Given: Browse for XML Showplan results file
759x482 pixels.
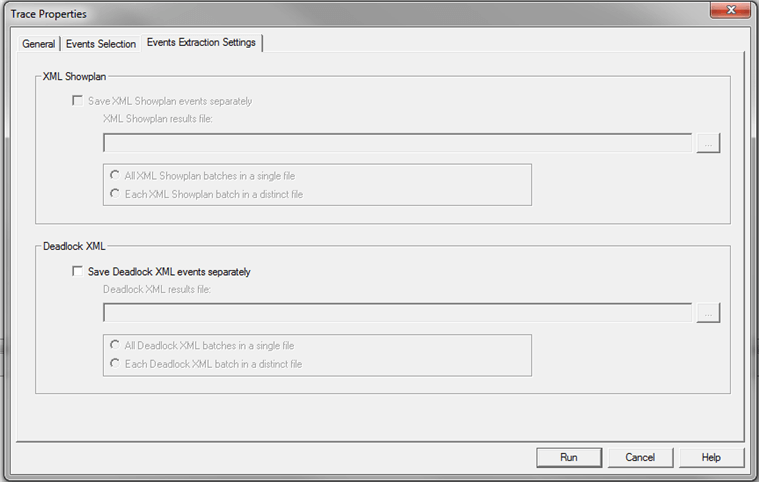Looking at the screenshot, I should tap(708, 143).
